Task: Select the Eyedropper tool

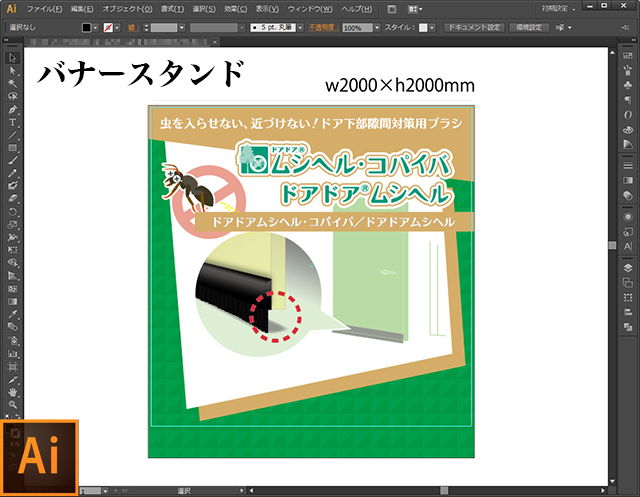Action: (13, 314)
